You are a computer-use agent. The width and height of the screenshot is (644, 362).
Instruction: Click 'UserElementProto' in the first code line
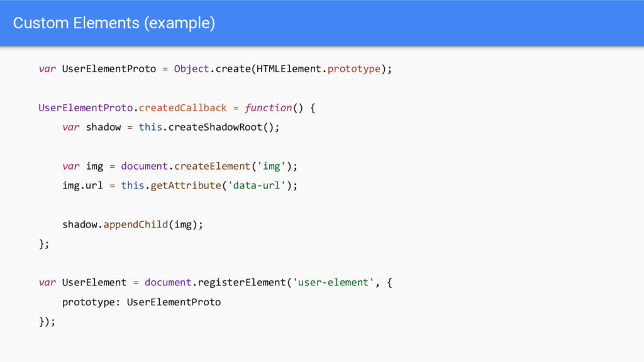tap(109, 69)
